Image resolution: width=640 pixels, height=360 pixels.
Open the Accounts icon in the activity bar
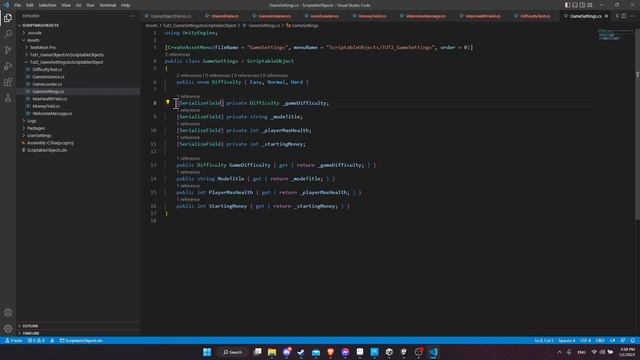coord(8,313)
